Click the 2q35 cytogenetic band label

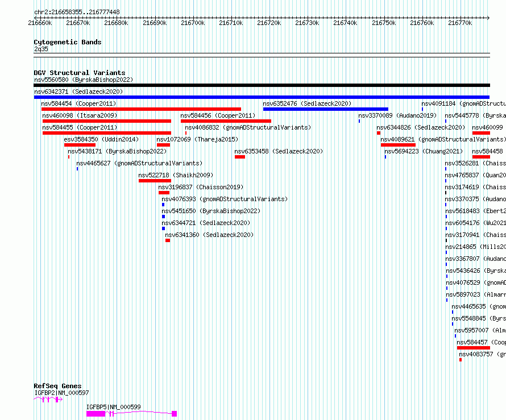pos(41,49)
